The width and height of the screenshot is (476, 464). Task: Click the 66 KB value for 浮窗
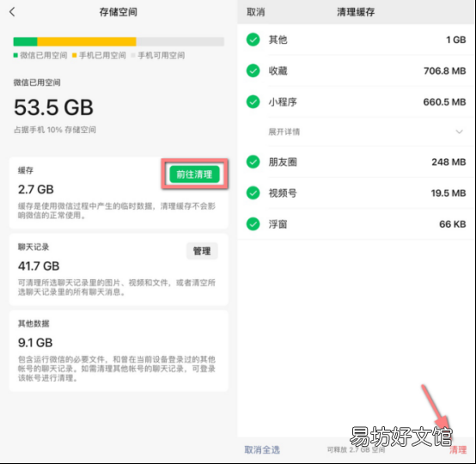(452, 224)
